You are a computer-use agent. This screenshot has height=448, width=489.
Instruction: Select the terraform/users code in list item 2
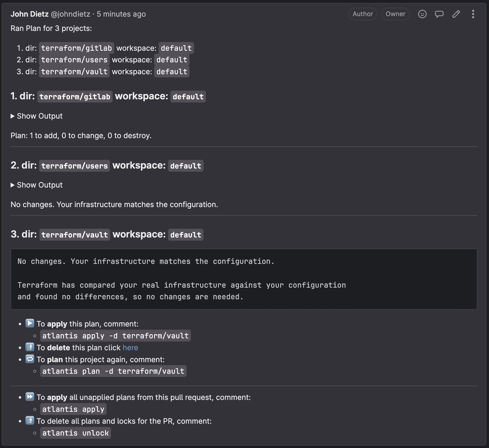point(74,60)
